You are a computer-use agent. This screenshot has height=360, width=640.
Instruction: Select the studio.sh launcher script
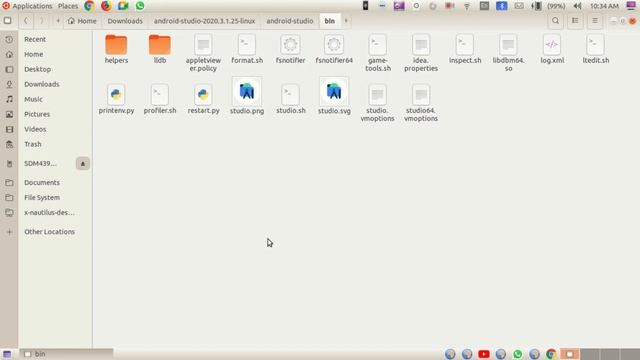tap(290, 100)
